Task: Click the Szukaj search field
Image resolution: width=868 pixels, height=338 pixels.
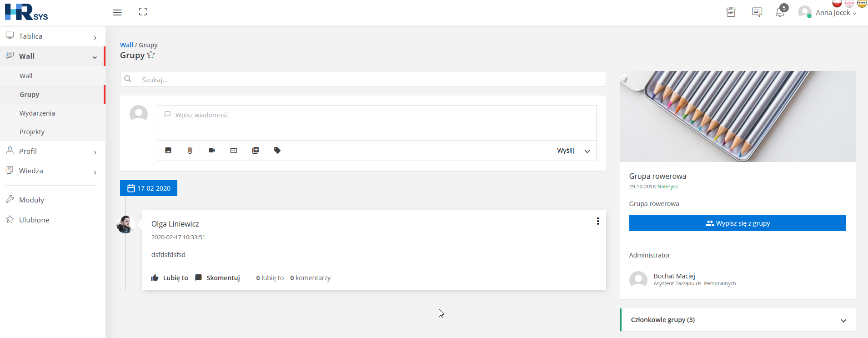Action: pyautogui.click(x=363, y=79)
